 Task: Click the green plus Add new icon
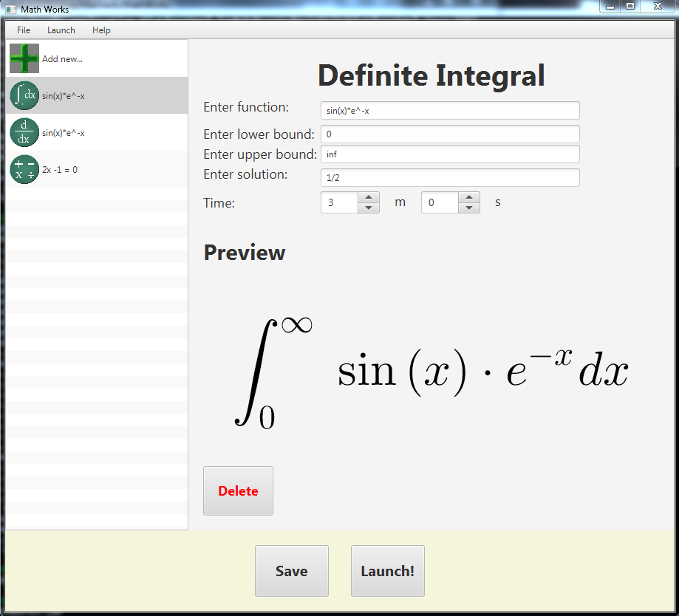click(x=24, y=58)
